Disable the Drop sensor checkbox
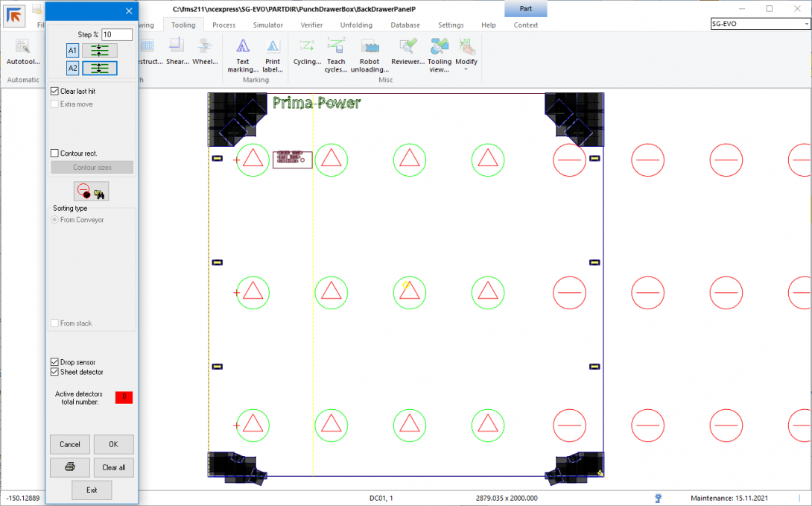The width and height of the screenshot is (812, 506). pos(55,362)
